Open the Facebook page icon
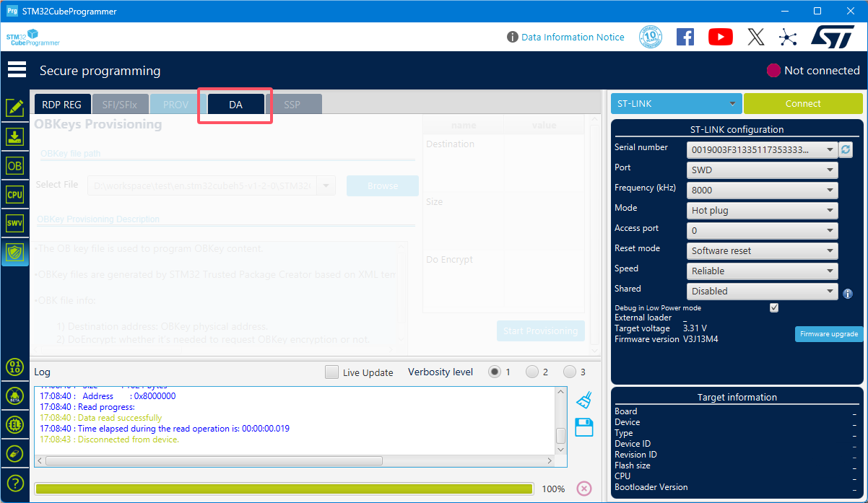 pos(685,37)
